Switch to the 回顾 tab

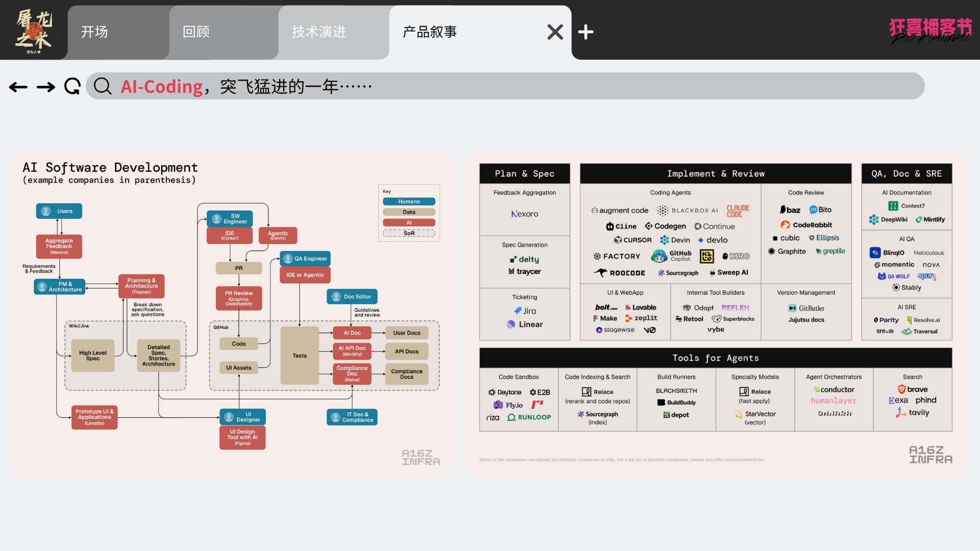tap(197, 32)
